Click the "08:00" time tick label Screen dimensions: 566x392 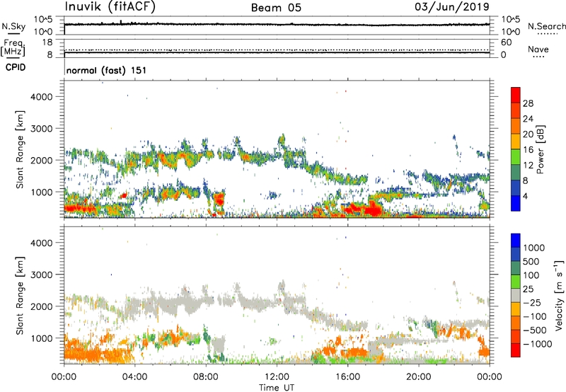pyautogui.click(x=206, y=377)
